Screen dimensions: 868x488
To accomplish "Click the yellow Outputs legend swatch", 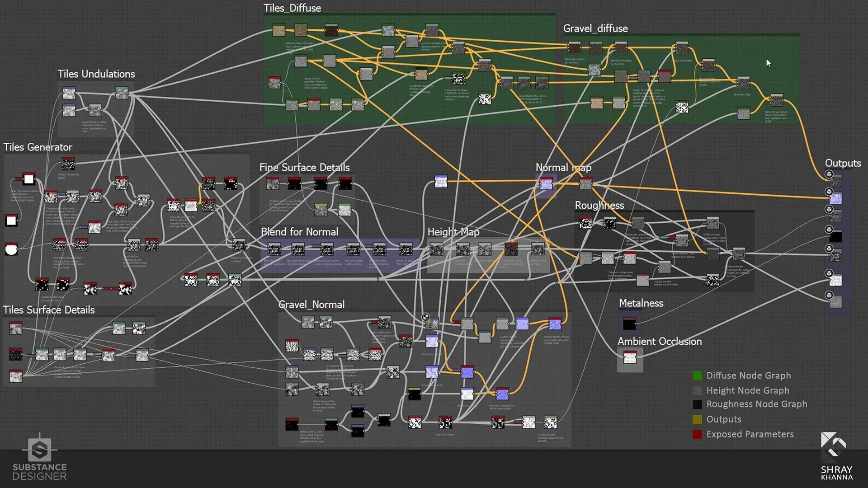I will 697,419.
